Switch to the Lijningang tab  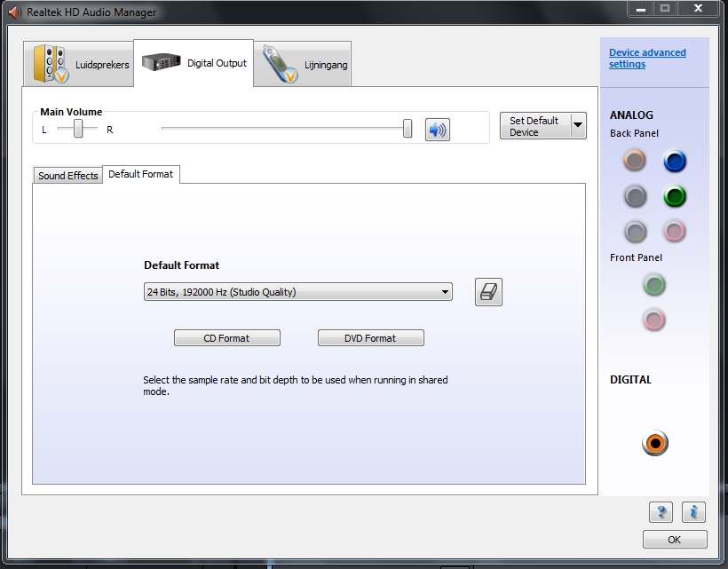pyautogui.click(x=304, y=65)
